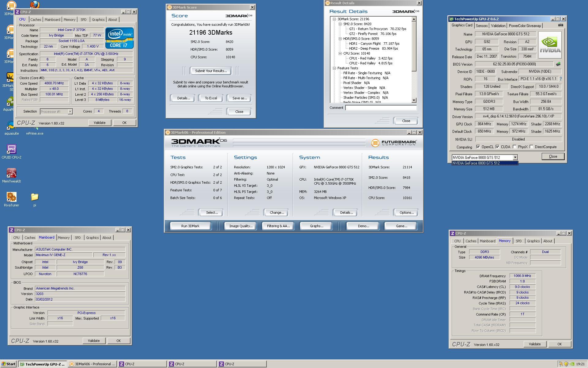Click the 3DMark06 Professional Edition title bar icon

(x=168, y=132)
